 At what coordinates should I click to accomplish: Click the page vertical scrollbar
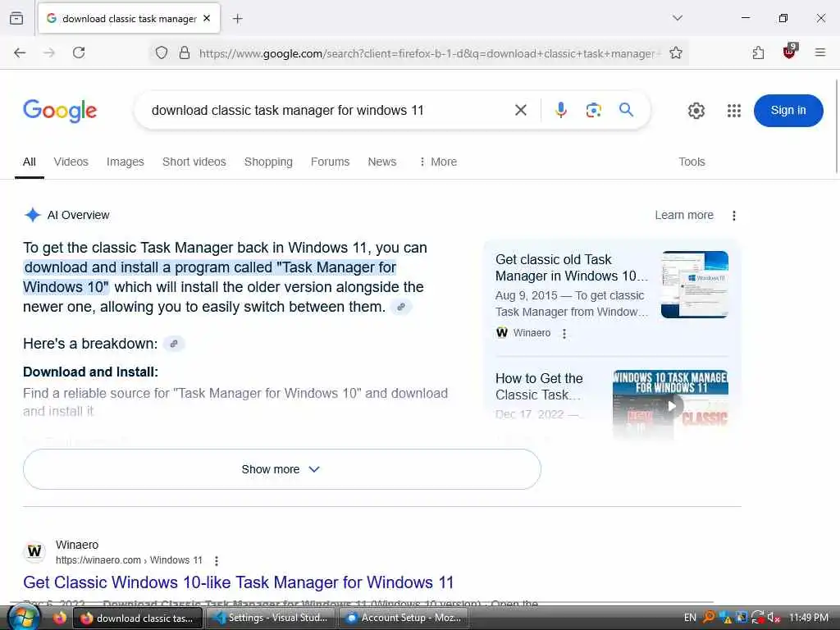(x=836, y=126)
